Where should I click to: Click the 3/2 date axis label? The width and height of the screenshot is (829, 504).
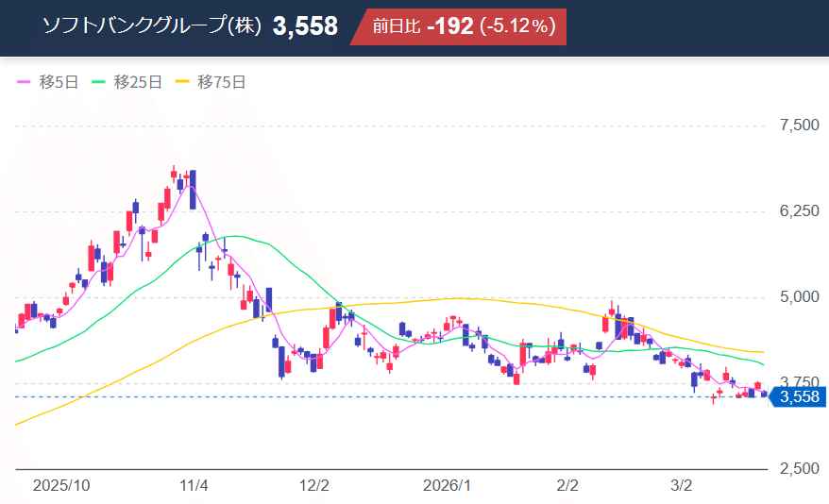681,485
